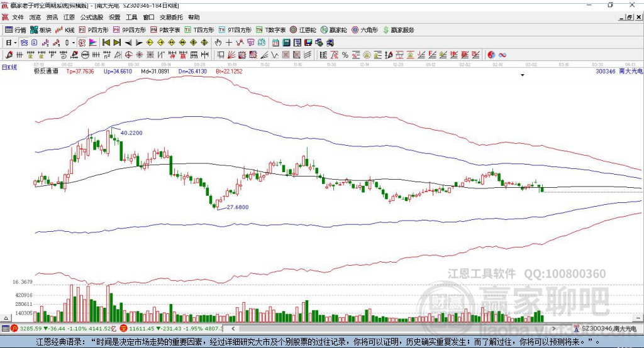The width and height of the screenshot is (644, 348).
Task: Open the 六角形 hexagon tool
Action: tap(365, 30)
